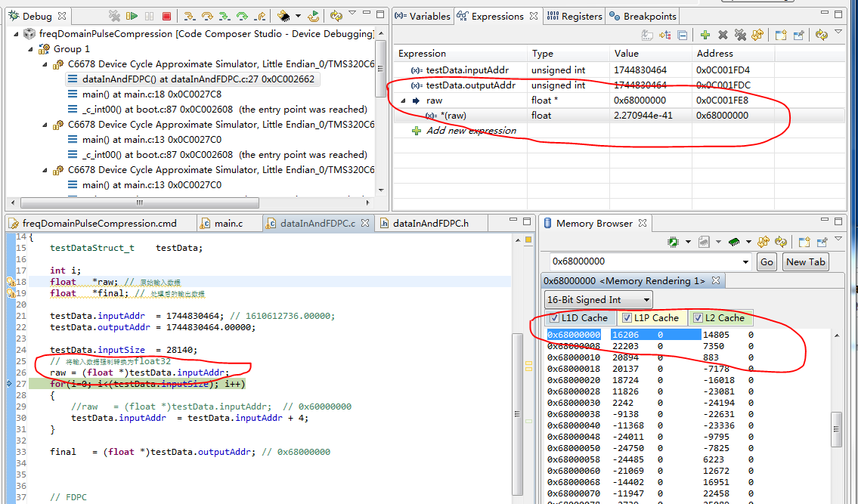Viewport: 858px width, 504px height.
Task: Click green plus Add Expression icon
Action: (705, 35)
